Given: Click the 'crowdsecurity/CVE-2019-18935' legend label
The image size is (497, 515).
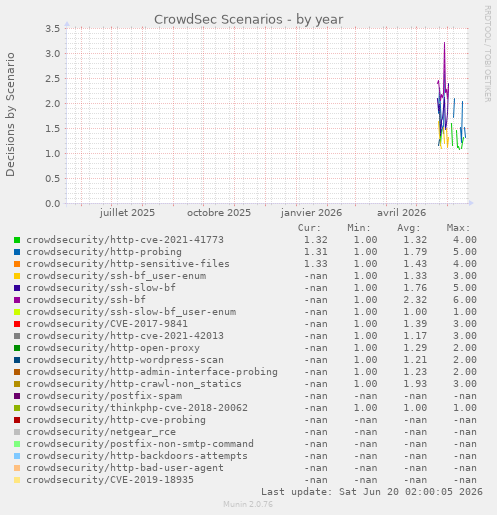Looking at the screenshot, I should [x=110, y=480].
